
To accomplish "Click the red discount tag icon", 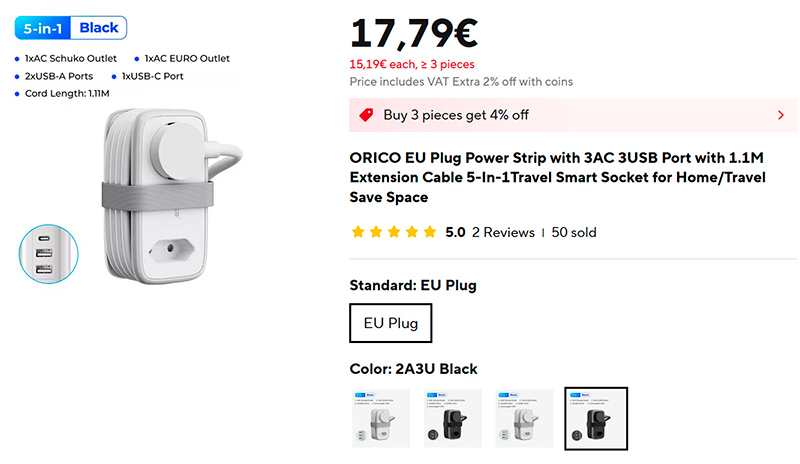I will coord(366,115).
